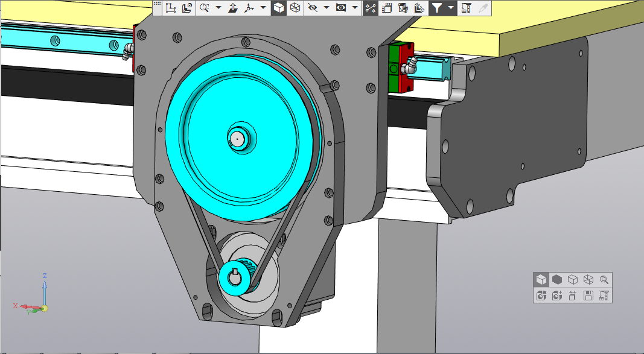Click the camera add view plus icon
The width and height of the screenshot is (644, 354).
pyautogui.click(x=557, y=296)
